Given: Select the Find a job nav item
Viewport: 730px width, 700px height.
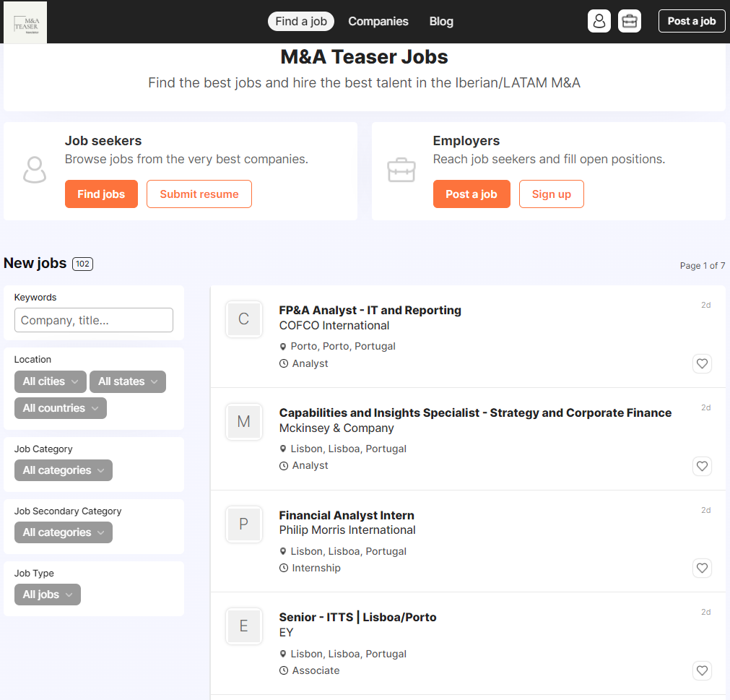Looking at the screenshot, I should tap(301, 22).
